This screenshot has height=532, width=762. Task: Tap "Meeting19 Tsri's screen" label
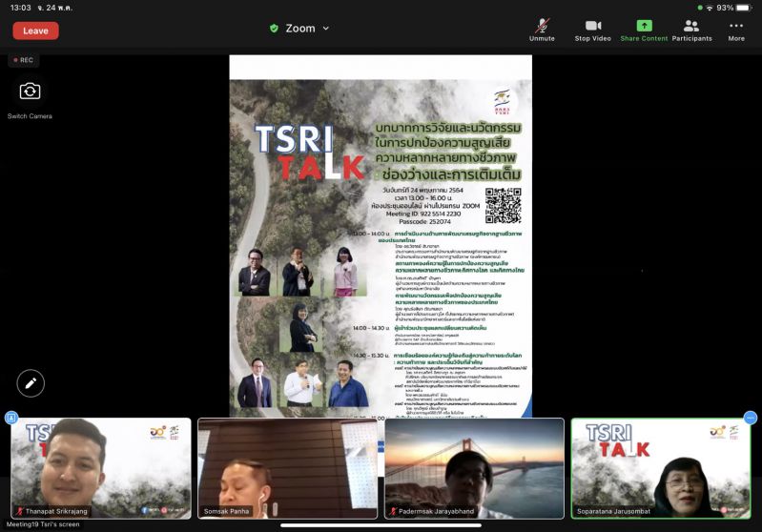(43, 524)
